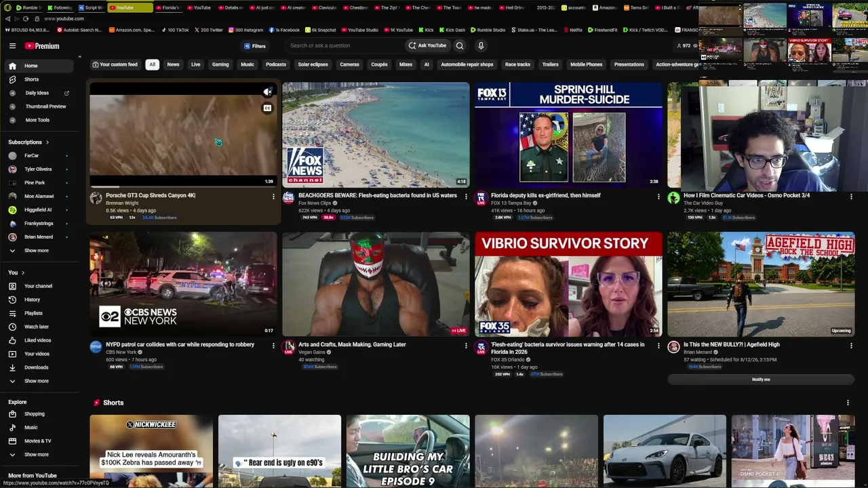Open the YouTube Studio bookmark
Image resolution: width=868 pixels, height=488 pixels.
pyautogui.click(x=360, y=30)
